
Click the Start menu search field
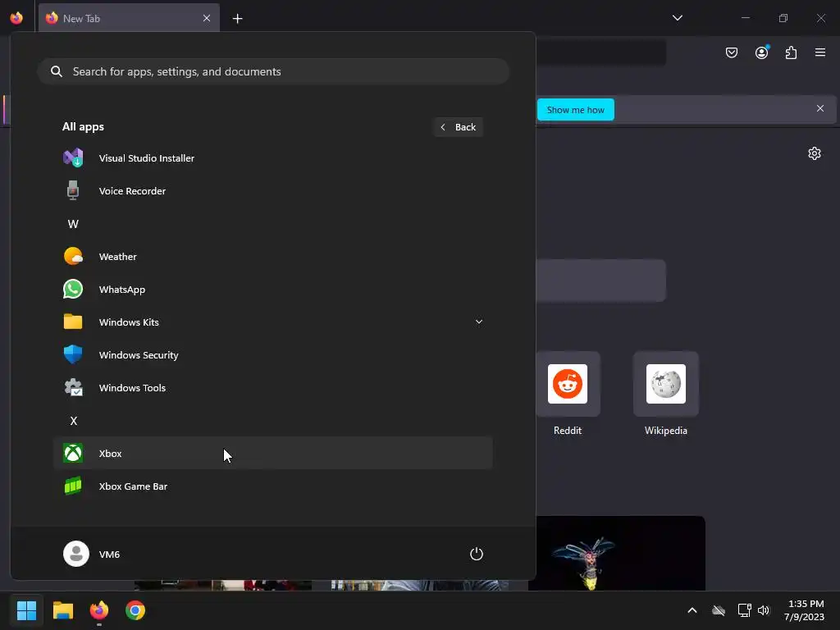point(273,72)
